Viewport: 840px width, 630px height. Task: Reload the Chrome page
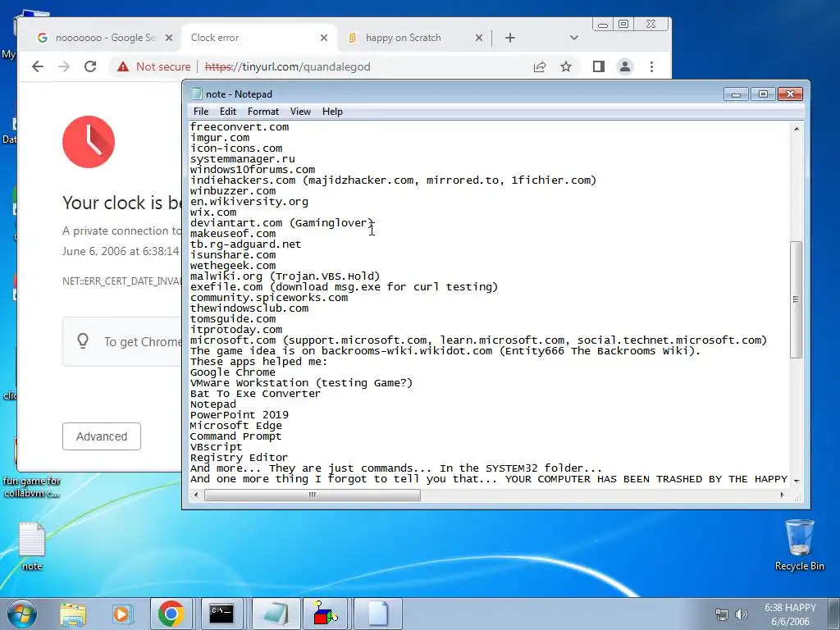tap(90, 66)
